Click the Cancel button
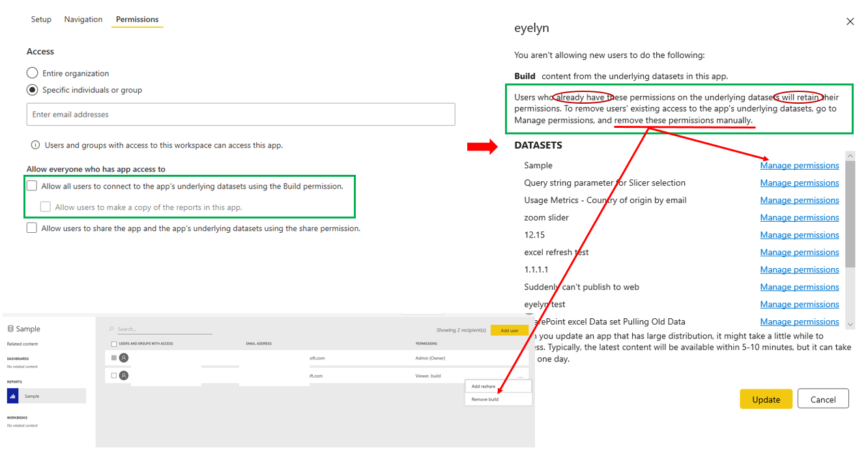Image resolution: width=868 pixels, height=452 pixels. (823, 399)
